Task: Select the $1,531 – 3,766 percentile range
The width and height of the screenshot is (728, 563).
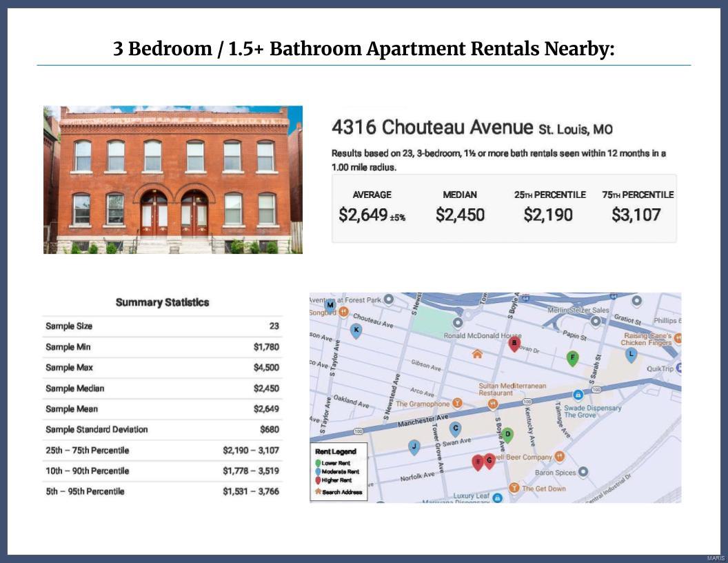Action: tap(251, 491)
